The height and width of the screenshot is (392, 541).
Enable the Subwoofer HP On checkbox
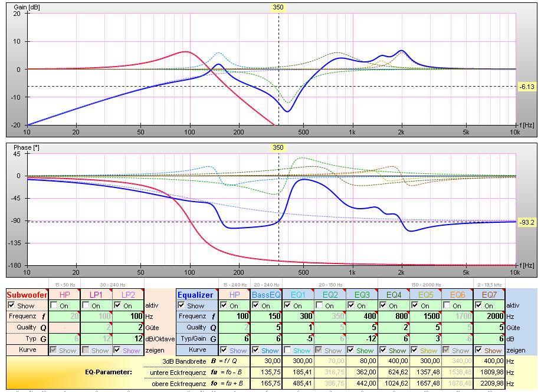click(x=55, y=306)
